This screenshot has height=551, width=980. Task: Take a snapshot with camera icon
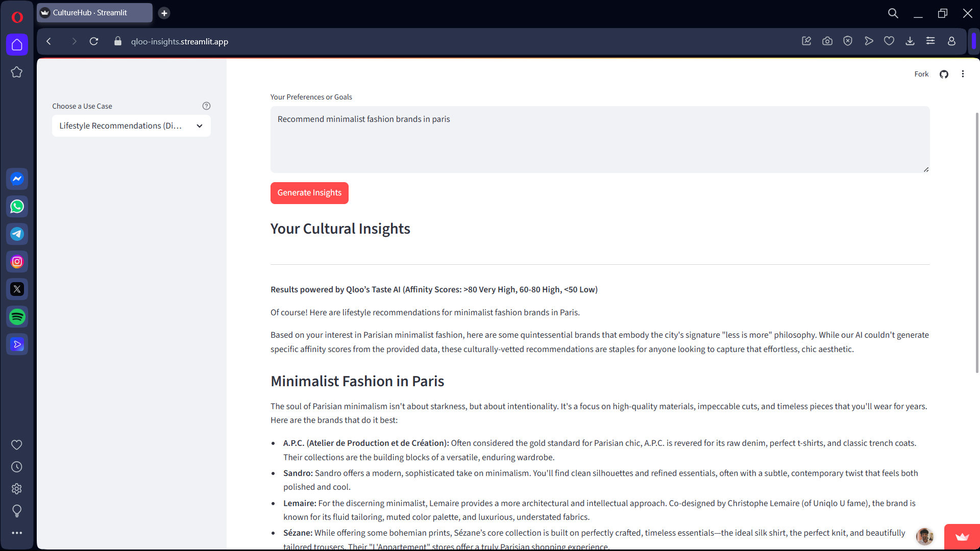point(827,41)
